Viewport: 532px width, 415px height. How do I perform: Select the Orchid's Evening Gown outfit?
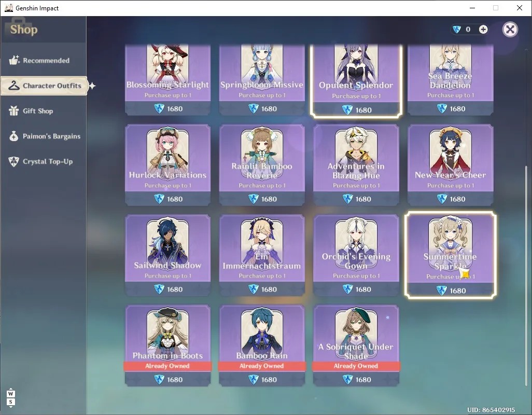(x=356, y=255)
